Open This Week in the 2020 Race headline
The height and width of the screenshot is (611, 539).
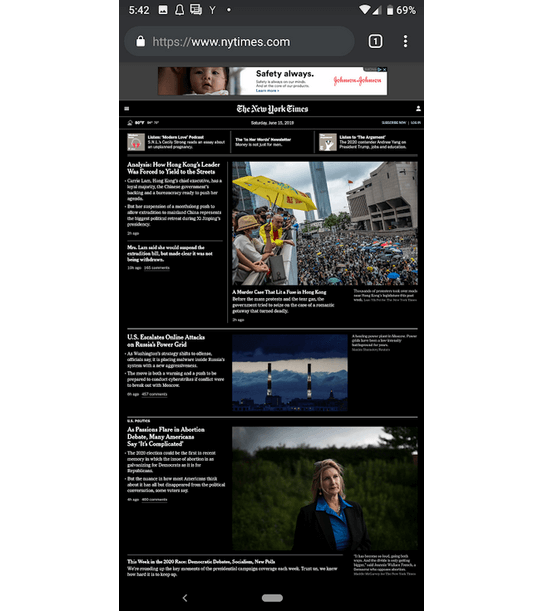tap(201, 562)
